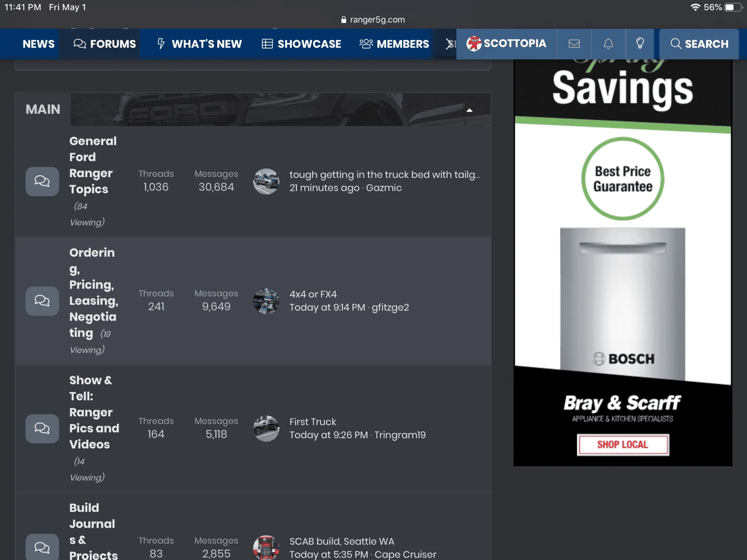Tap the battery status indicator
The image size is (747, 560).
click(x=732, y=7)
